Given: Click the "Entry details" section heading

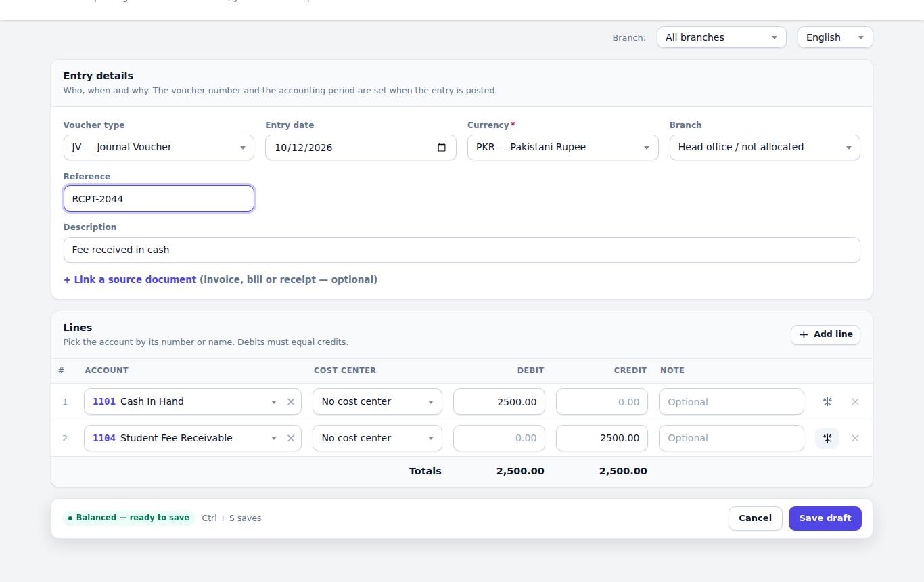Looking at the screenshot, I should (x=98, y=76).
